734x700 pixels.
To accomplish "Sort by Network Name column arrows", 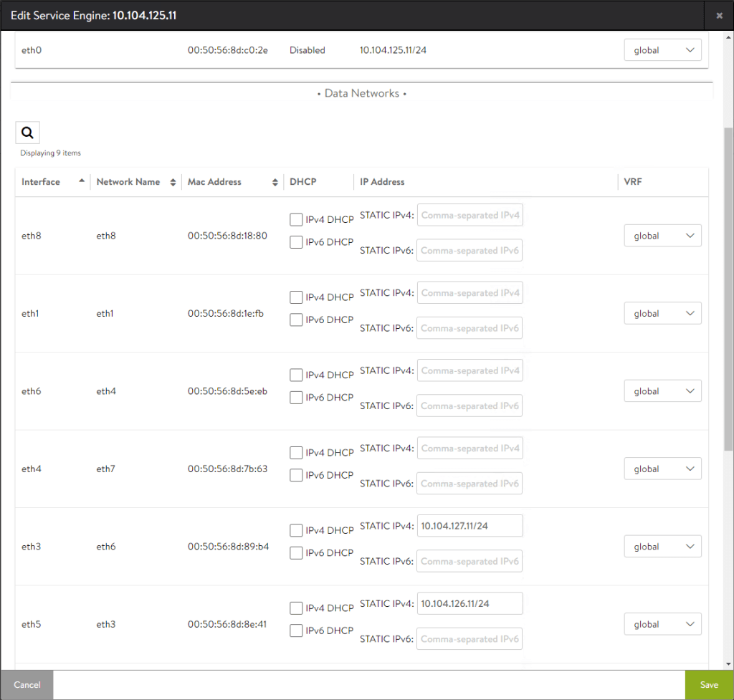I will coord(173,183).
